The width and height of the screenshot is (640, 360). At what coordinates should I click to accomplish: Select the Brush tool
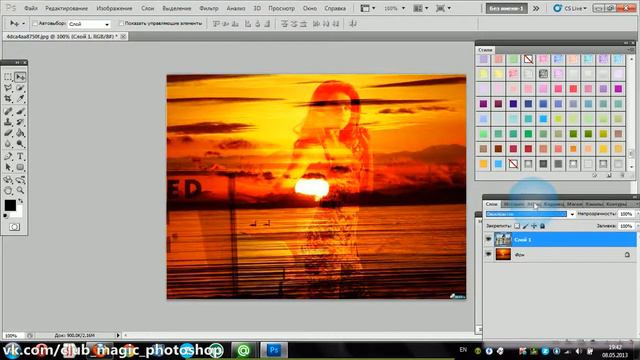pos(20,111)
